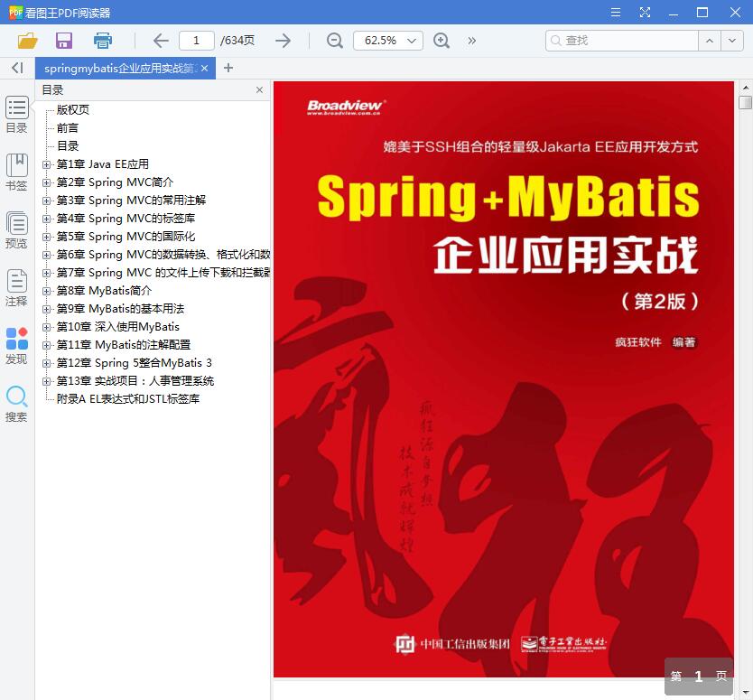This screenshot has height=700, width=753.
Task: Open 第7章 Spring MVC 的文件上传下载 entry
Action: pyautogui.click(x=163, y=273)
